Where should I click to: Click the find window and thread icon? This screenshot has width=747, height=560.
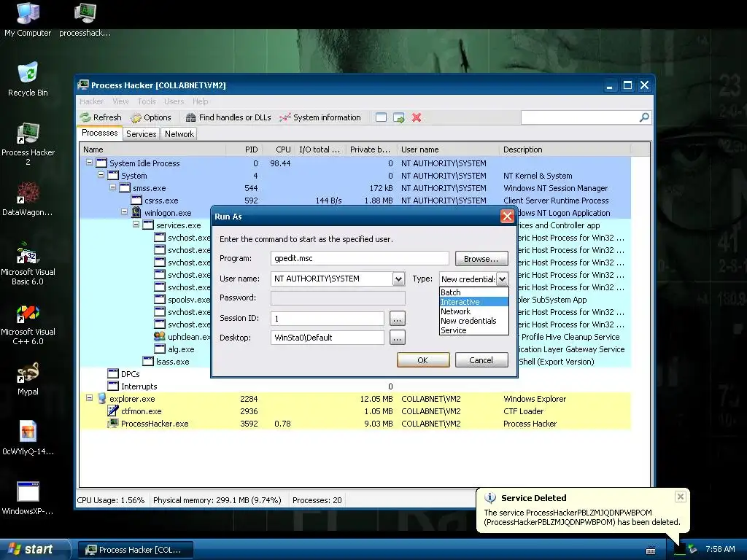399,117
